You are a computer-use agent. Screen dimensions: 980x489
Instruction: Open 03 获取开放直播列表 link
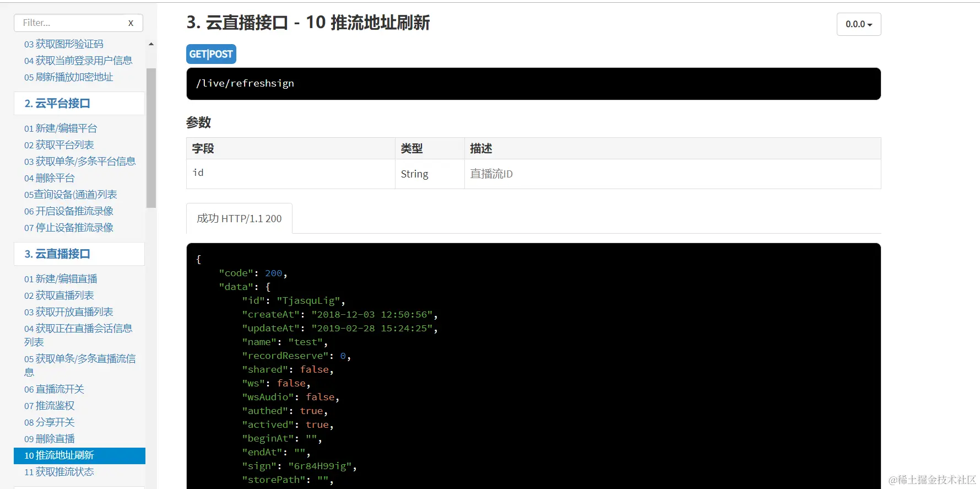(x=69, y=312)
